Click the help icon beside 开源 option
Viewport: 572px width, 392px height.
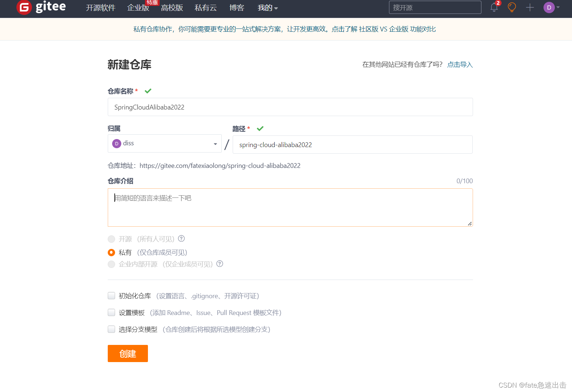pyautogui.click(x=181, y=238)
